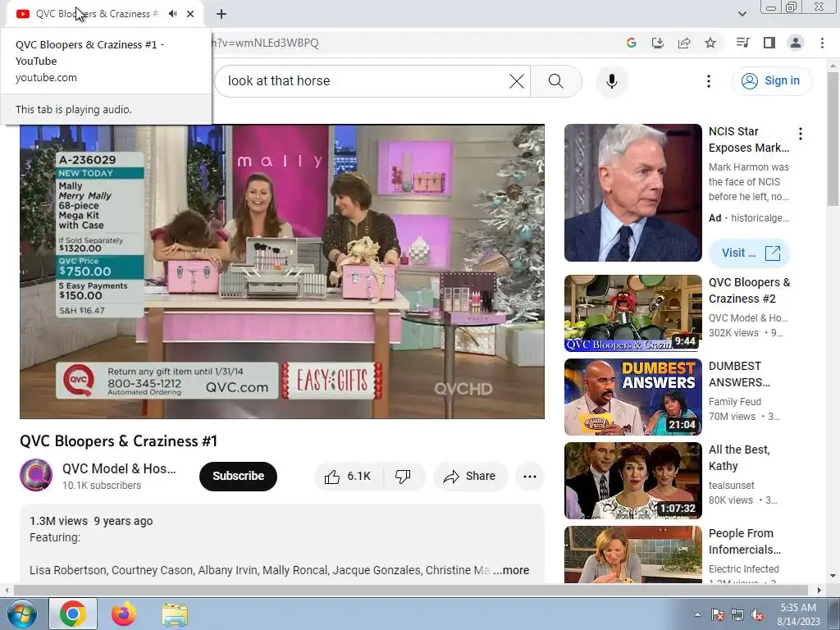Subscribe to the channel

[x=238, y=476]
